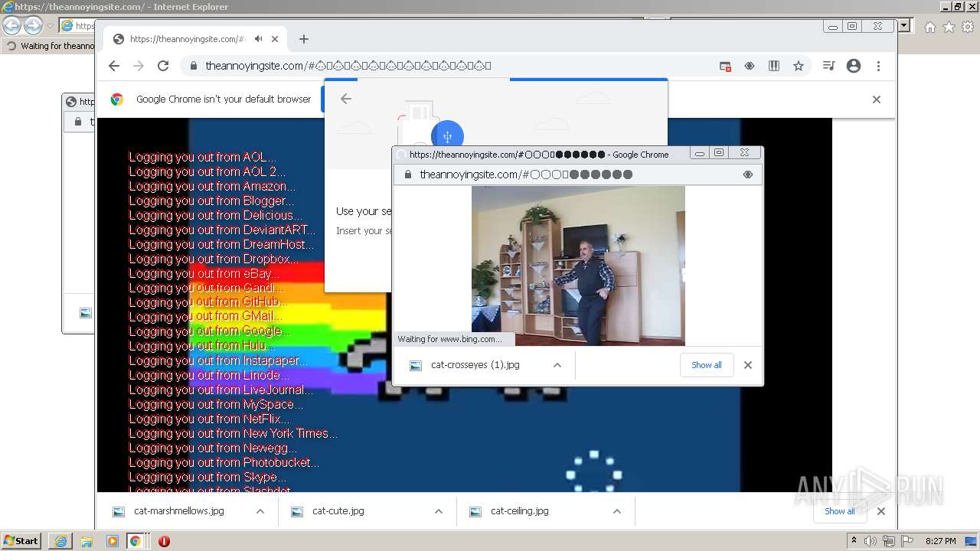
Task: Click the diamond icon in popup address bar
Action: click(748, 174)
